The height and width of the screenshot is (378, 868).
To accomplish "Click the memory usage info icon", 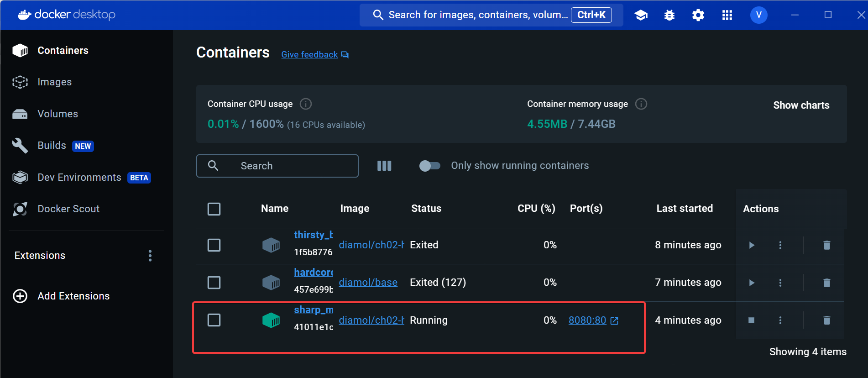I will coord(641,104).
